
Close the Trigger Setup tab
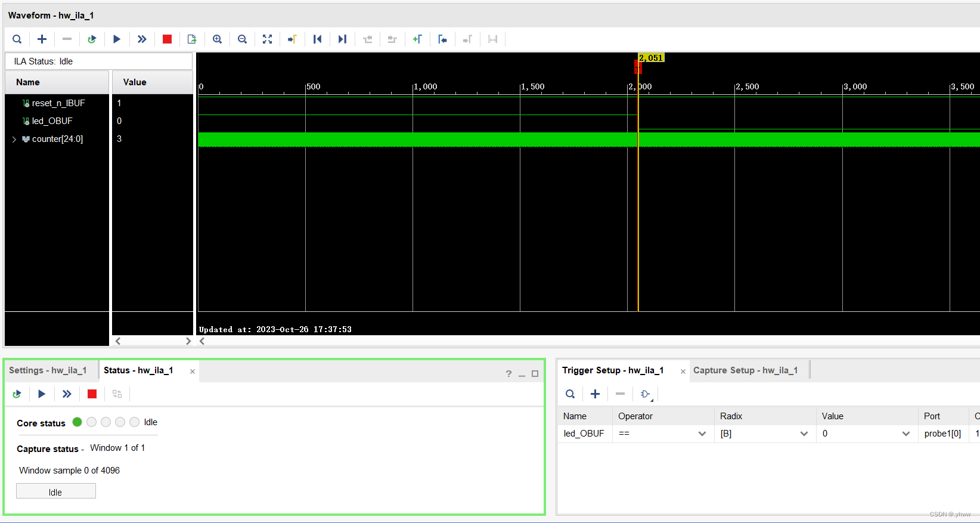(683, 372)
